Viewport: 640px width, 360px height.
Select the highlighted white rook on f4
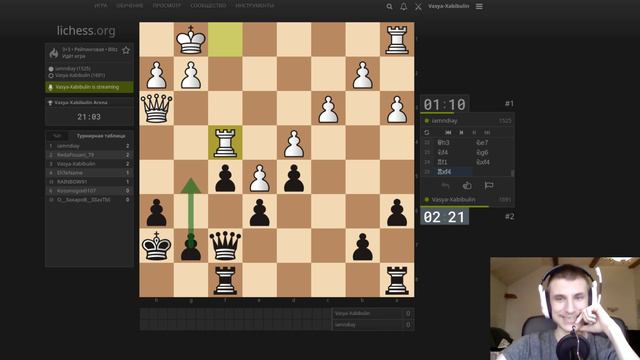pos(225,142)
